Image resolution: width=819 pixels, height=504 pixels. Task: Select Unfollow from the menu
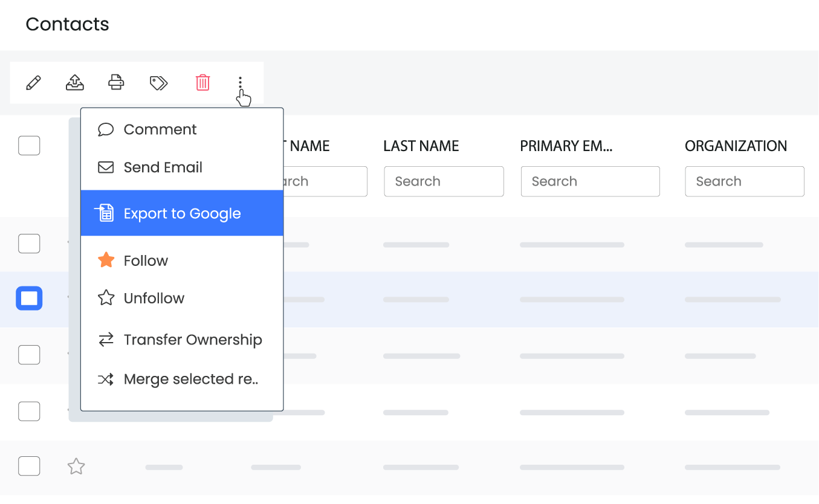pos(154,298)
